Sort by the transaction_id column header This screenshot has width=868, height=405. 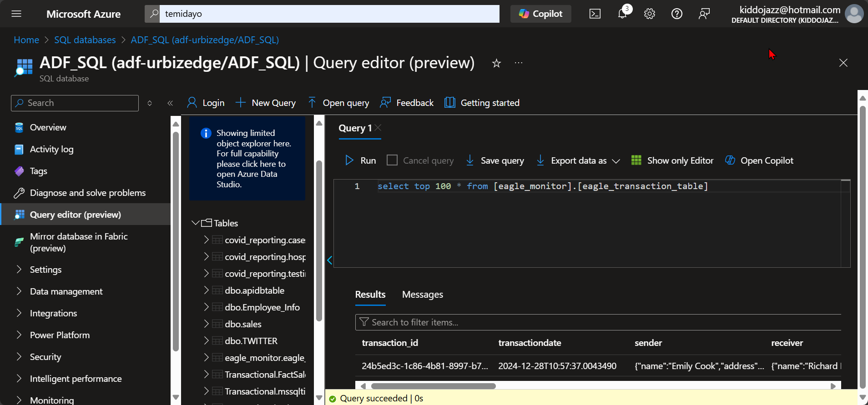click(x=390, y=343)
